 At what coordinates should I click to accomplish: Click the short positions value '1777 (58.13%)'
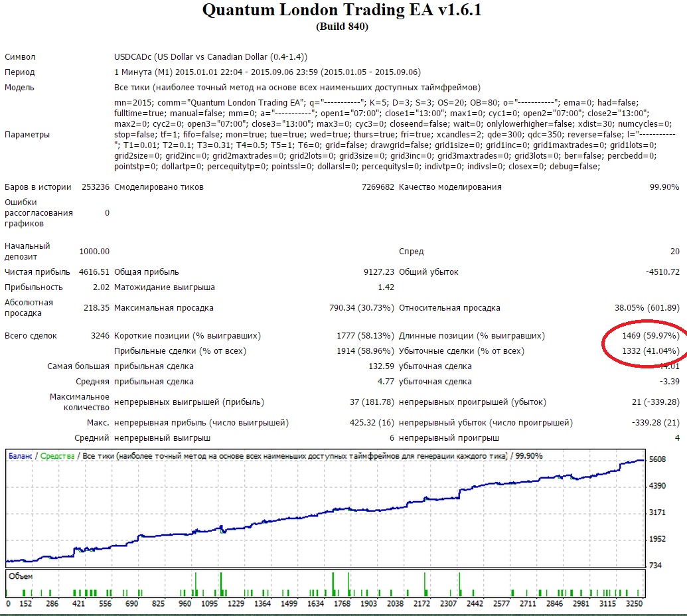tap(366, 336)
